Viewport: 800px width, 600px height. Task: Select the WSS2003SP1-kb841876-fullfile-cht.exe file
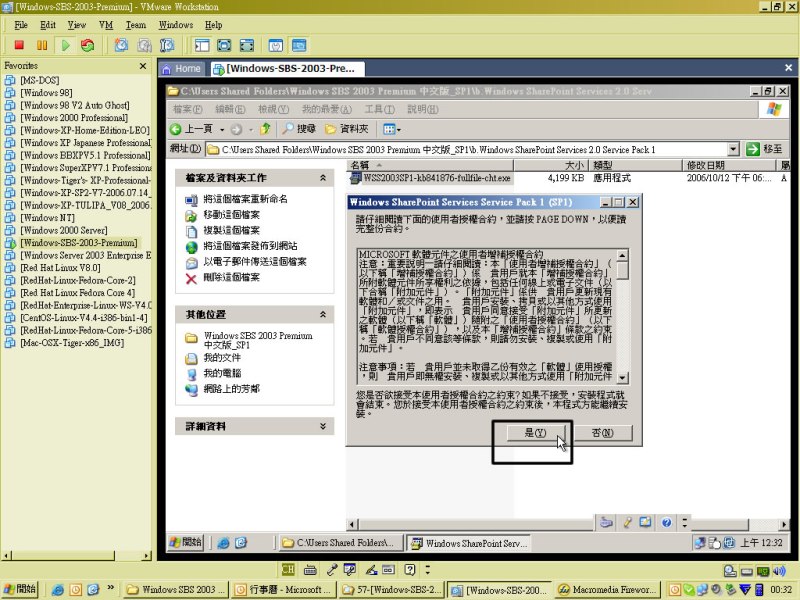click(x=430, y=178)
